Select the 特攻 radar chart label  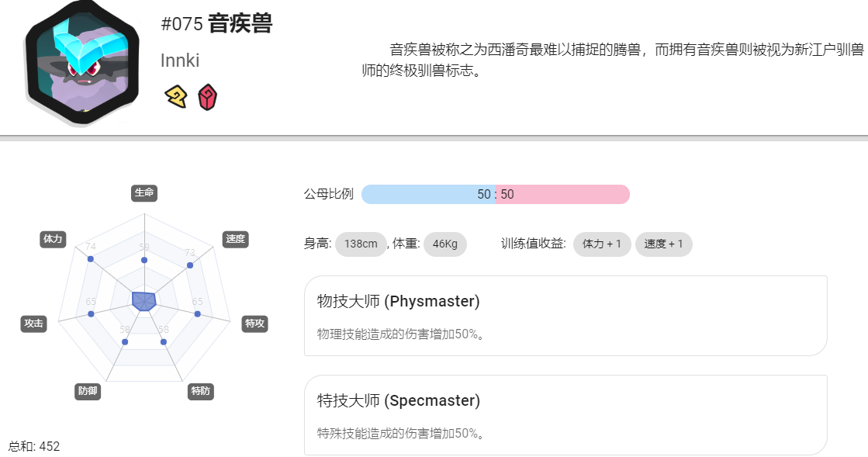click(254, 324)
